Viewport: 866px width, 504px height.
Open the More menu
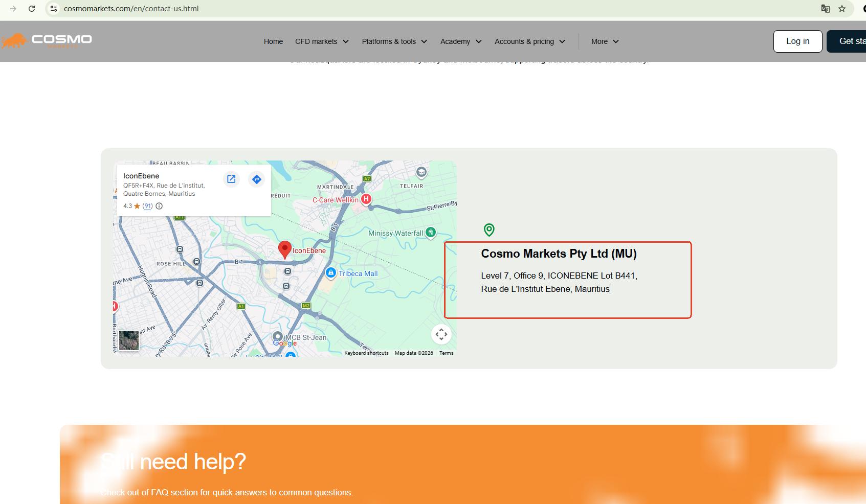coord(605,41)
